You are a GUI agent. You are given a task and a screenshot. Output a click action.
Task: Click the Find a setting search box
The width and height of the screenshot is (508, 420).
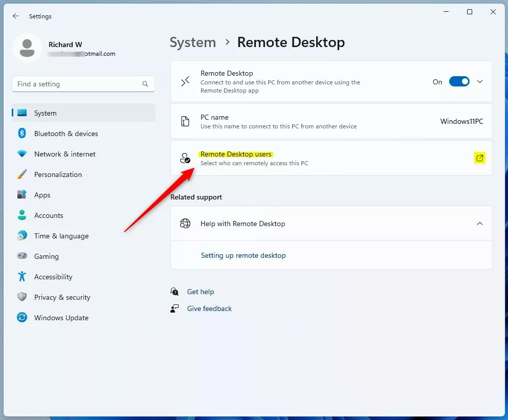pyautogui.click(x=83, y=84)
